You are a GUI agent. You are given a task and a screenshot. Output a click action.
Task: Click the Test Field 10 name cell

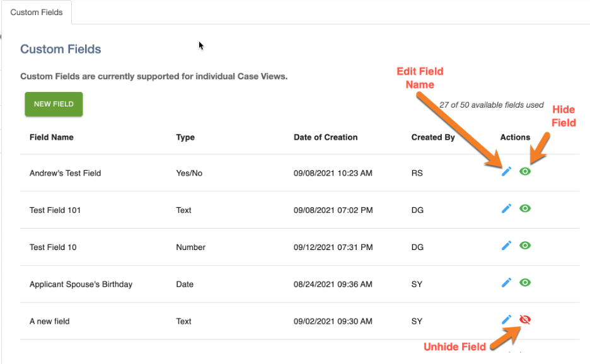(x=53, y=247)
